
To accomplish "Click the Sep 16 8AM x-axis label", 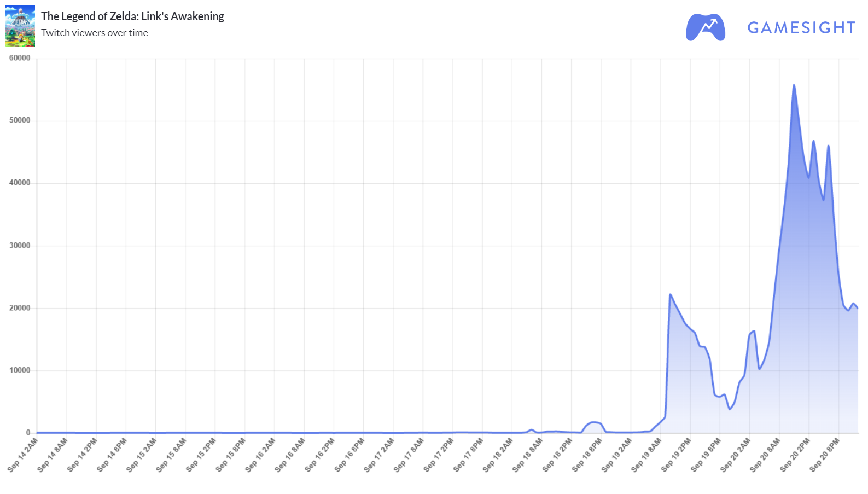I will 290,455.
